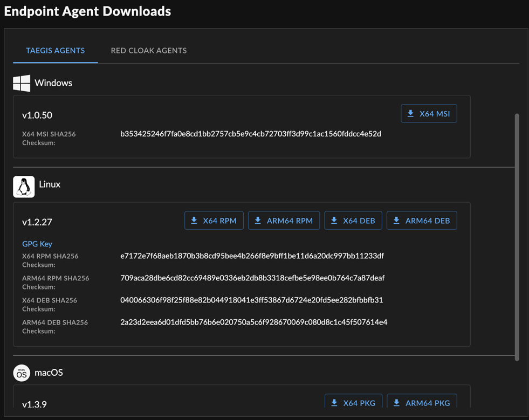Open the Red Cloak Agents tab
The image size is (529, 420).
149,51
